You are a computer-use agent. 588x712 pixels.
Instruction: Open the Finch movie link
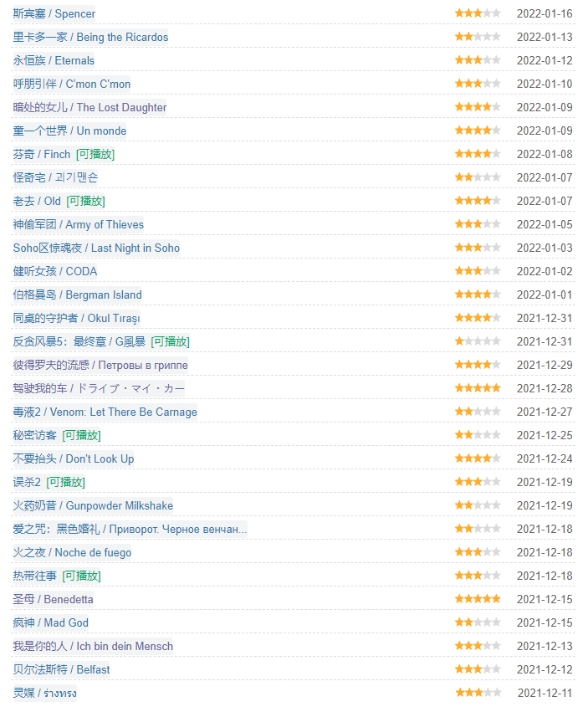[42, 155]
